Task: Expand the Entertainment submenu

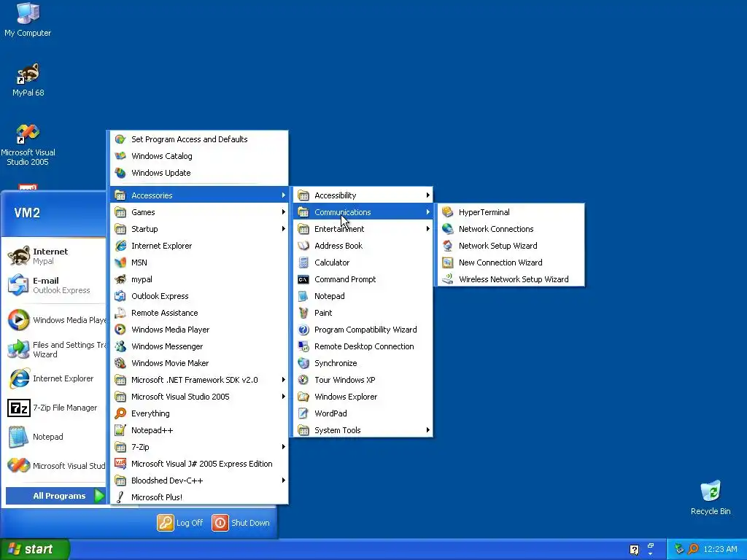Action: [363, 229]
